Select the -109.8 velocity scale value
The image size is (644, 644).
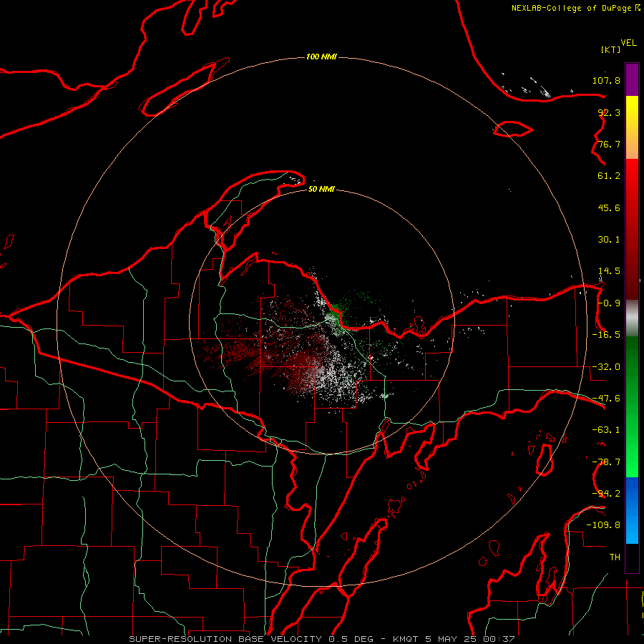(603, 525)
